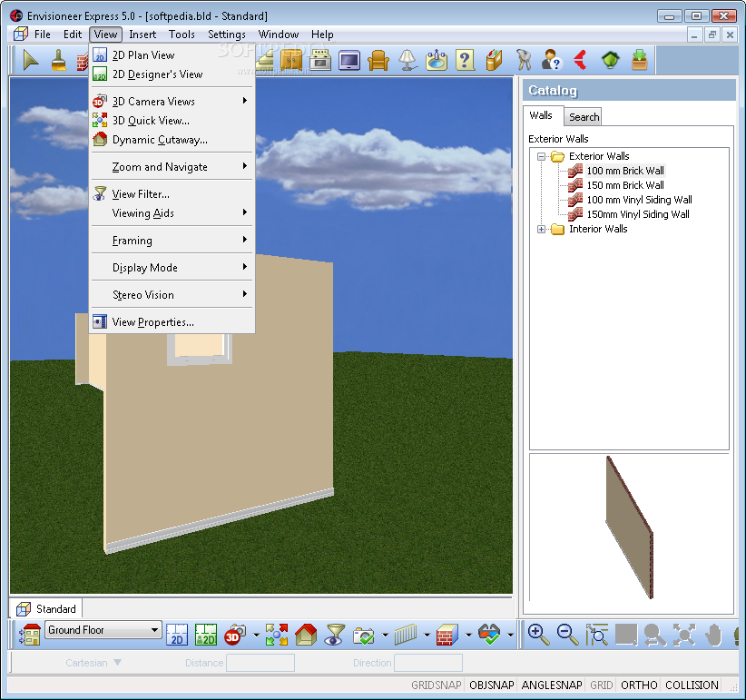Open the Framing submenu
Screen dimensions: 746x700
point(172,241)
